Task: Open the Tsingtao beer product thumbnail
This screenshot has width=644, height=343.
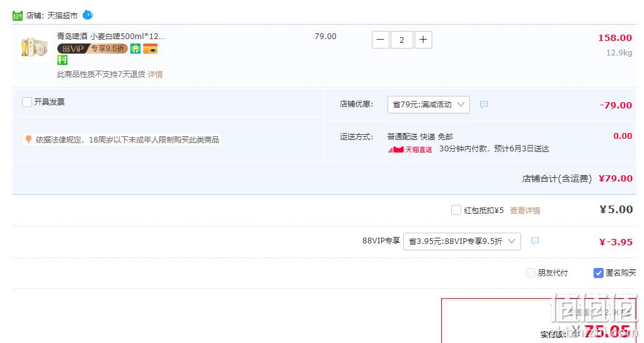Action: 35,46
